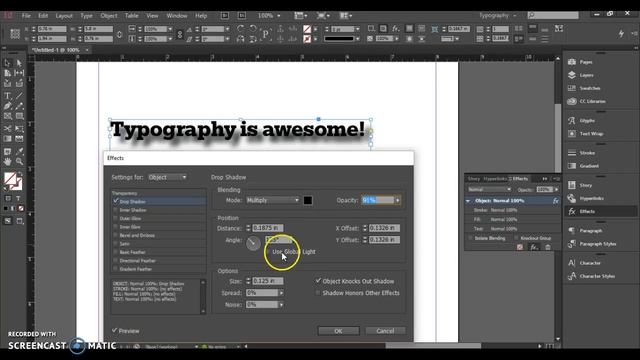The width and height of the screenshot is (640, 360).
Task: Toggle Object Knocks Out Shadow
Action: (x=318, y=281)
